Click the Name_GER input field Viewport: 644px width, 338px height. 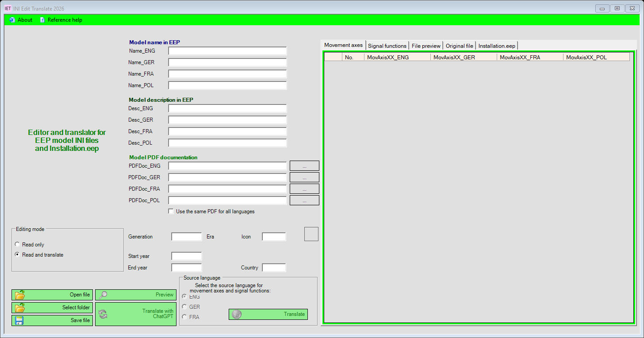(x=227, y=62)
